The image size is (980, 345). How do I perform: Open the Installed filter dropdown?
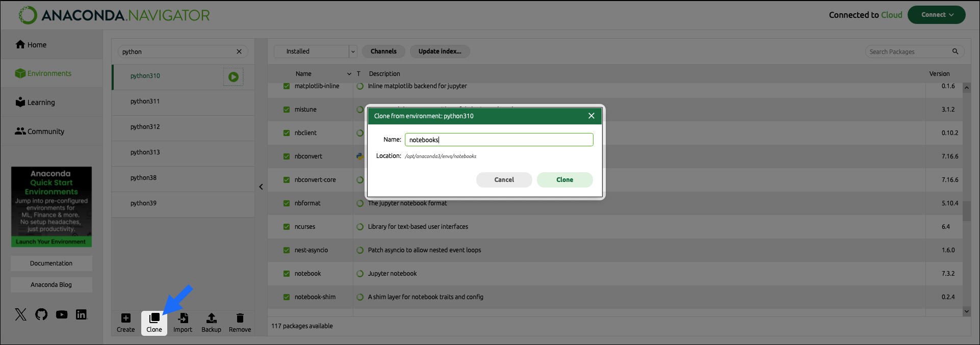pyautogui.click(x=316, y=51)
